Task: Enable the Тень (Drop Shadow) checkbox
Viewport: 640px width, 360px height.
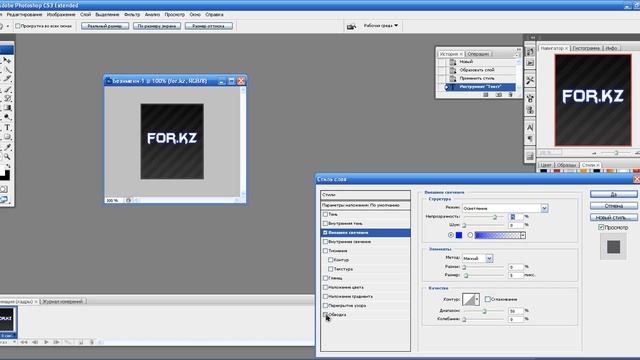Action: (325, 214)
